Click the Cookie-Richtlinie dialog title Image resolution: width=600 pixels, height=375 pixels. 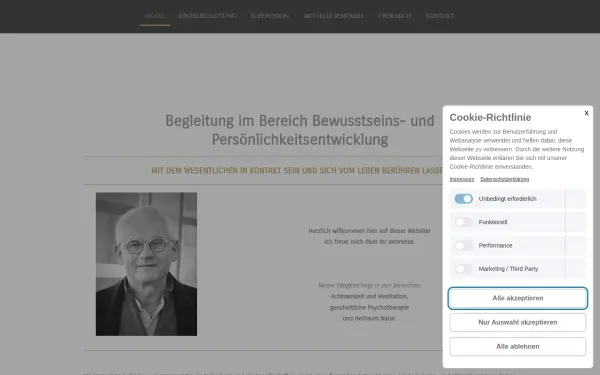(x=490, y=117)
